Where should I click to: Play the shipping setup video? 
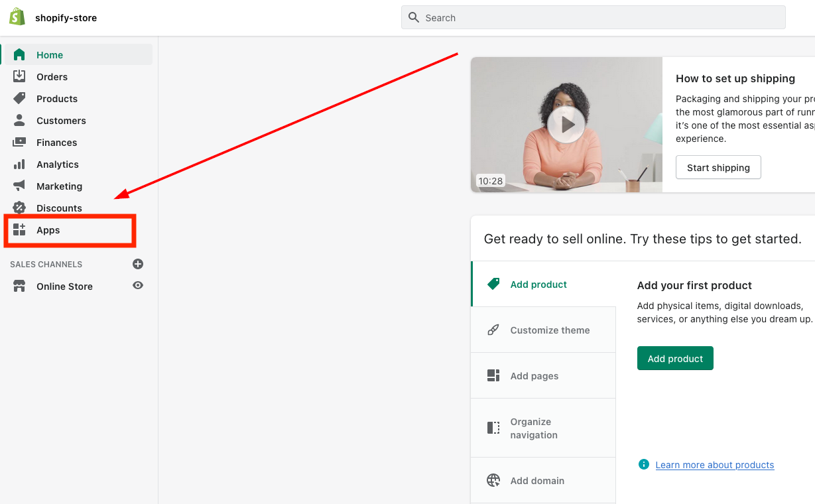566,125
